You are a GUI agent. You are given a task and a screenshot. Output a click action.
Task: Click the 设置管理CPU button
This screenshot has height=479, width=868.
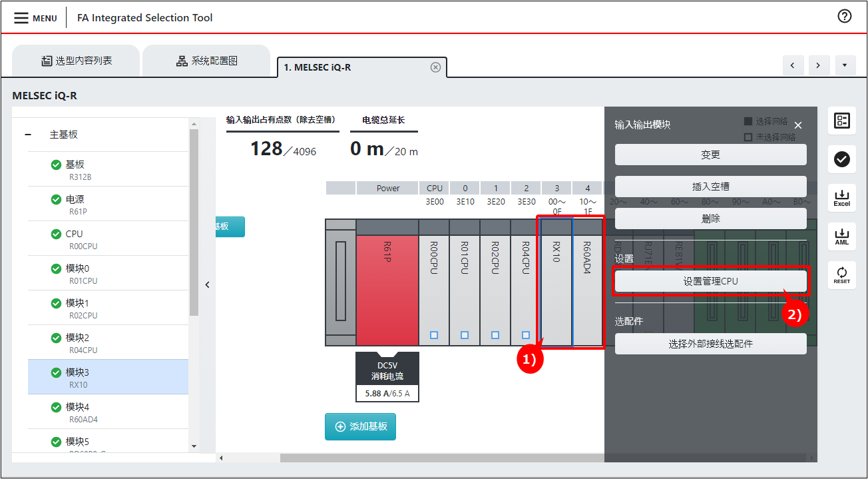(710, 281)
